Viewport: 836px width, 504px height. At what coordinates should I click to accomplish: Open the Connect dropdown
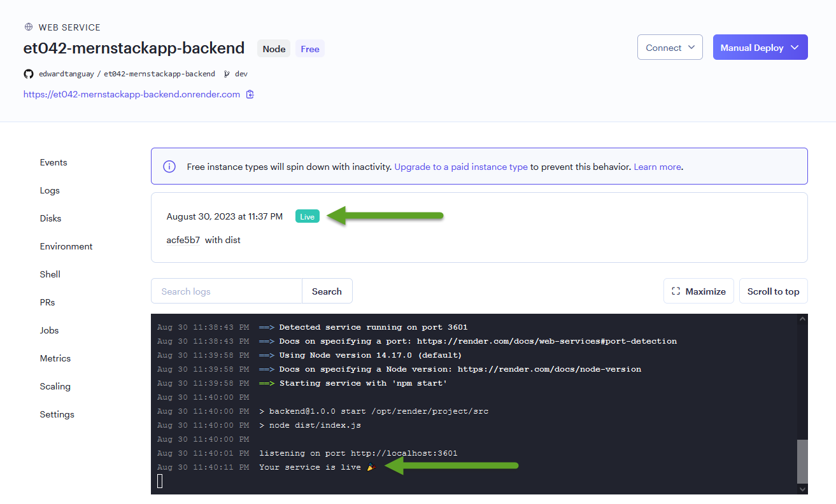coord(670,47)
